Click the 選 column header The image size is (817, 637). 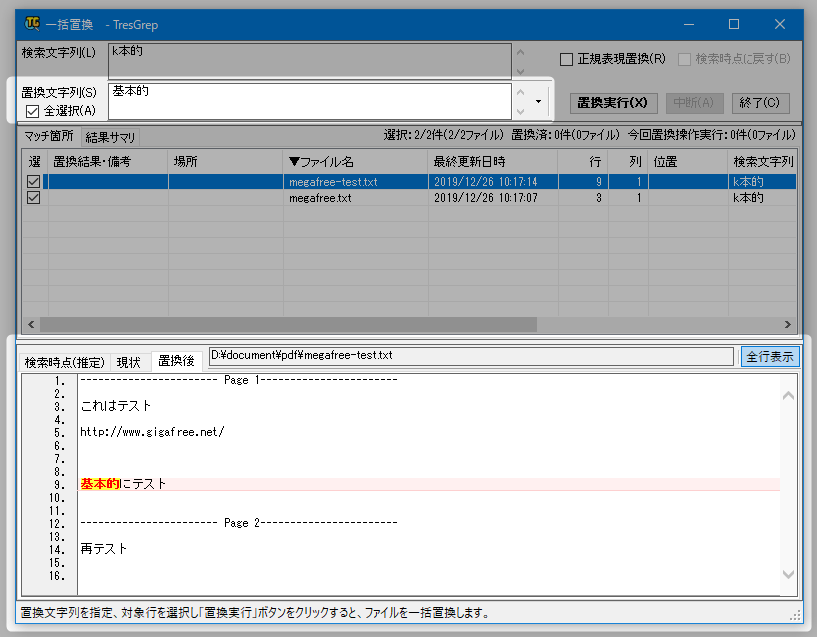(34, 162)
